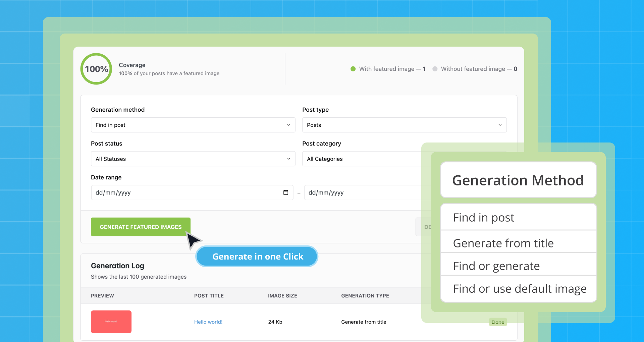Expand the Post status 'All Statuses' dropdown
The width and height of the screenshot is (644, 342).
click(x=193, y=159)
